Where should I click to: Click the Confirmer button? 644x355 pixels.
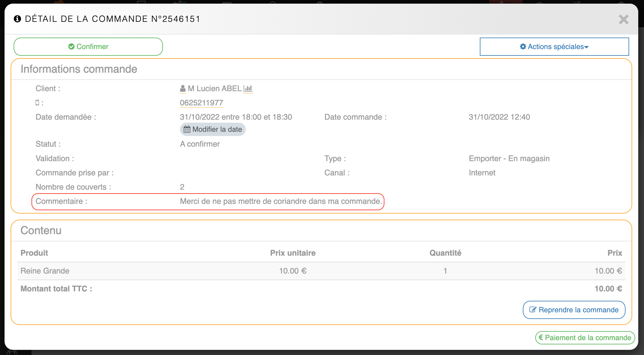[x=88, y=47]
